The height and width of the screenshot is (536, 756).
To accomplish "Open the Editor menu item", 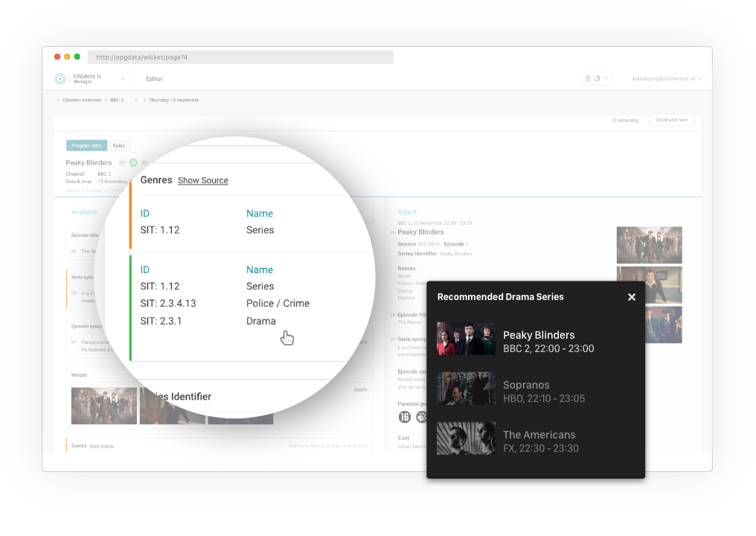I will coord(154,79).
